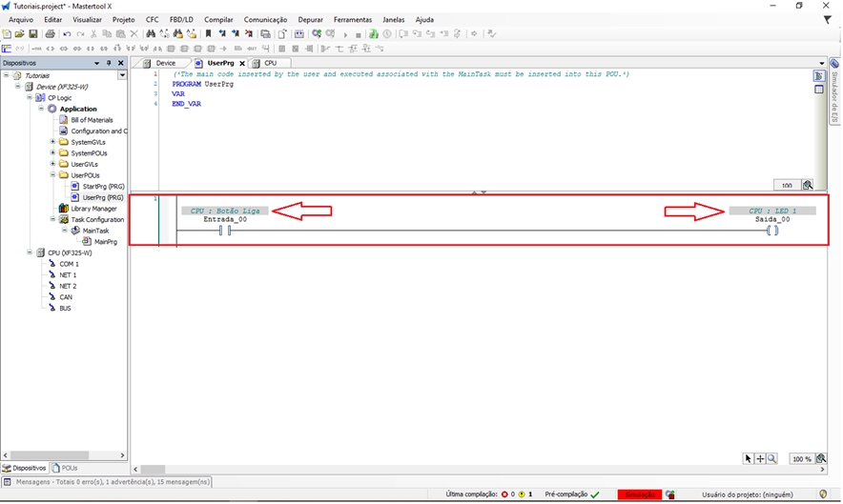The height and width of the screenshot is (504, 843).
Task: Open the Dispositivos panel dropdown arrow
Action: click(97, 63)
